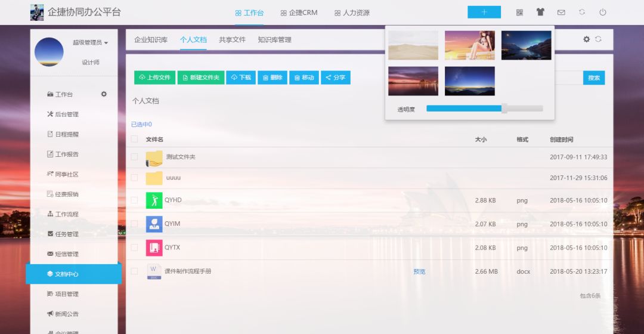Image resolution: width=644 pixels, height=334 pixels.
Task: Click the blue plus button
Action: point(484,13)
